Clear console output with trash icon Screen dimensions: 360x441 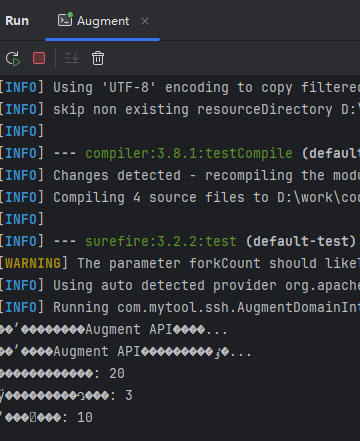98,58
